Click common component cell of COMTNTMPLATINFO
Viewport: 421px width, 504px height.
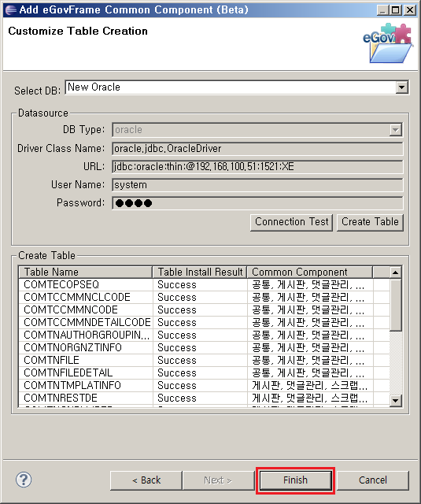[x=310, y=385]
